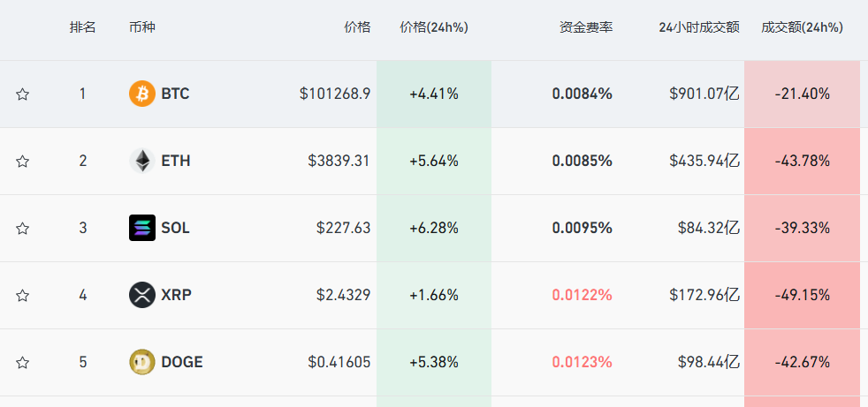Toggle the star next to ETH
868x407 pixels.
point(23,162)
